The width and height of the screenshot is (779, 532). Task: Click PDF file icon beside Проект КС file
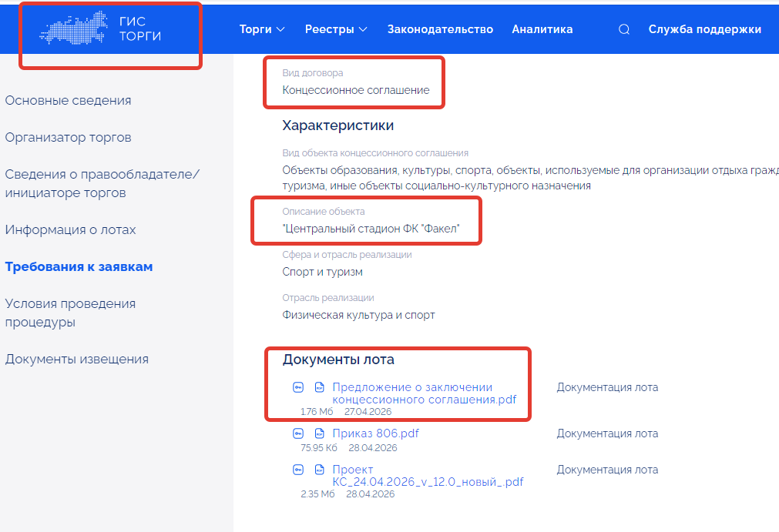click(320, 470)
